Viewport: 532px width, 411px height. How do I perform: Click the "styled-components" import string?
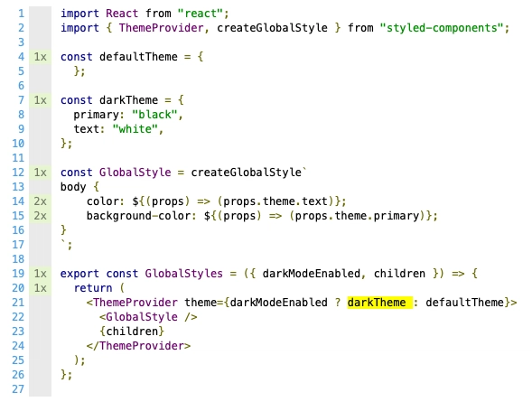(441, 28)
